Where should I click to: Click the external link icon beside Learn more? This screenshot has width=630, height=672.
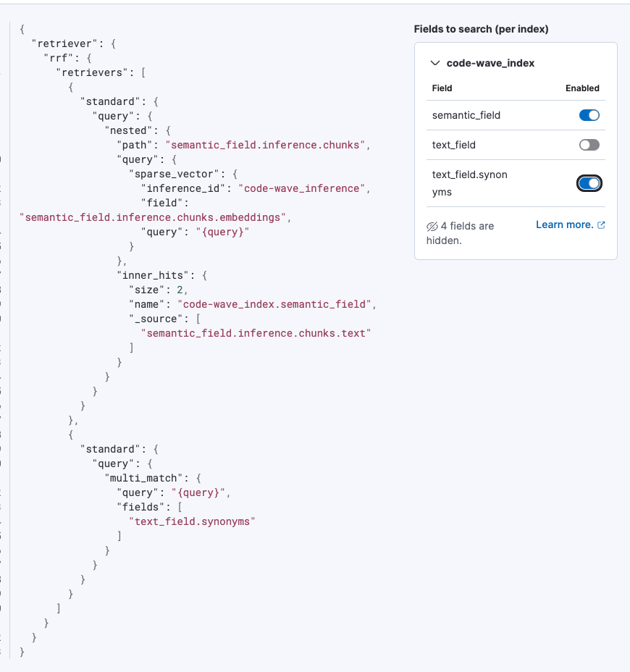(x=601, y=225)
